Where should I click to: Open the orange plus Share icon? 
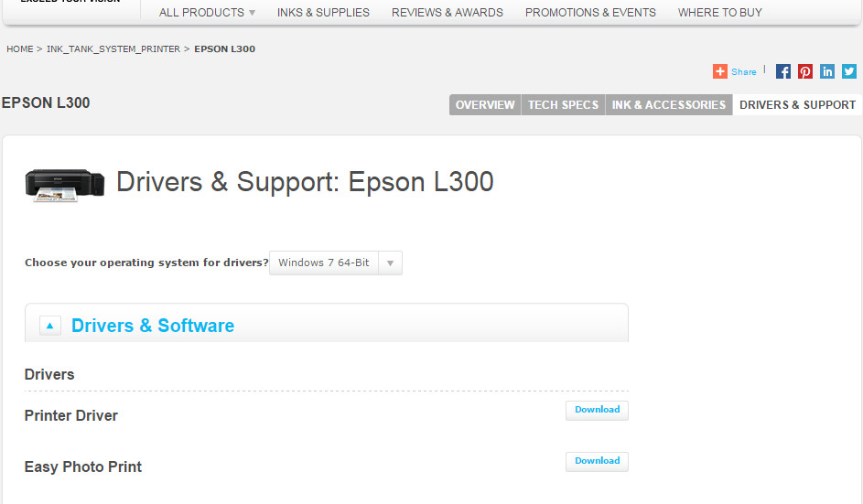point(720,71)
